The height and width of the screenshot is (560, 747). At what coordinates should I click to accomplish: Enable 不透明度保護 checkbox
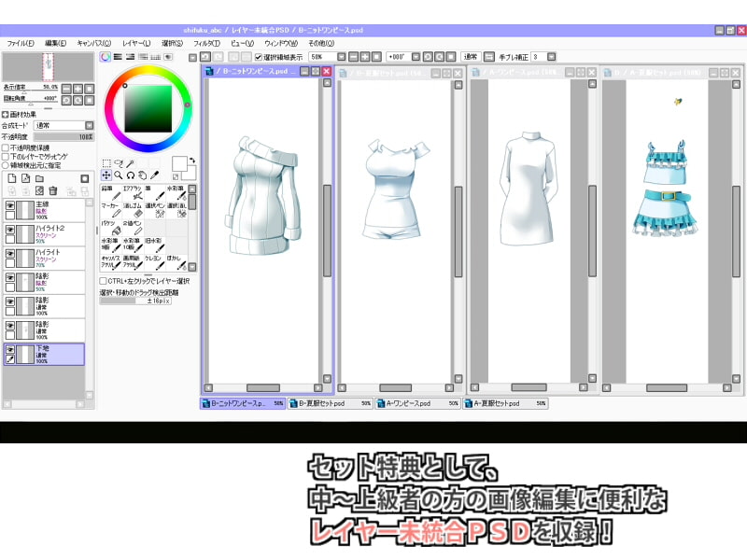coord(6,147)
